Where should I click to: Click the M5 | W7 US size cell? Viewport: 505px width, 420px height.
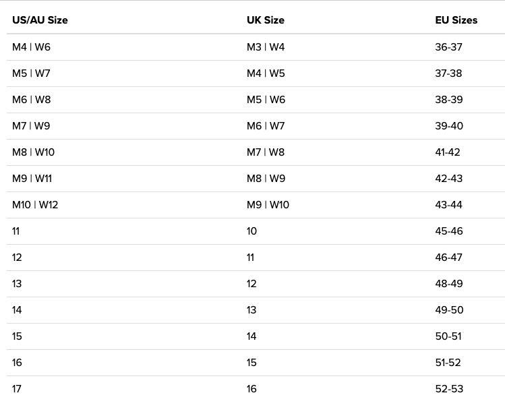point(31,73)
